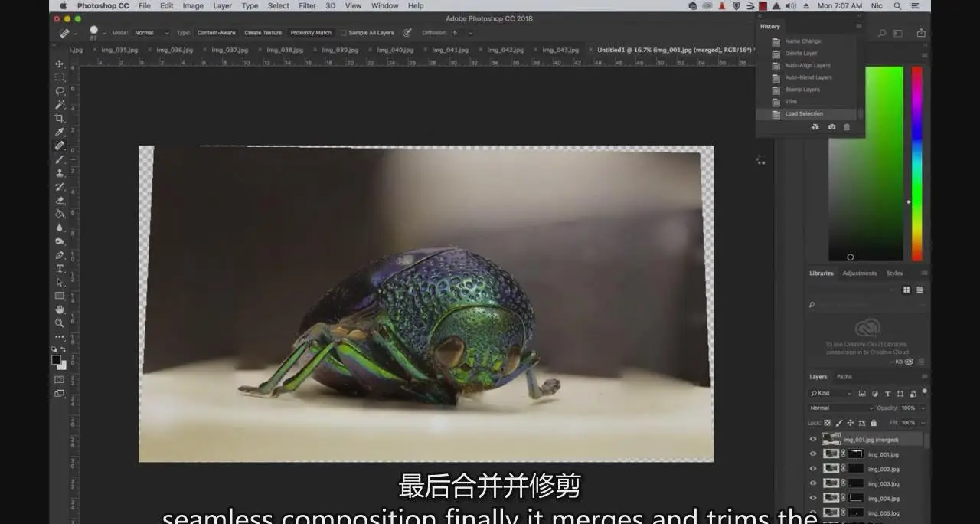Viewport: 980px width, 524px height.
Task: Open the Image menu
Action: click(x=193, y=5)
